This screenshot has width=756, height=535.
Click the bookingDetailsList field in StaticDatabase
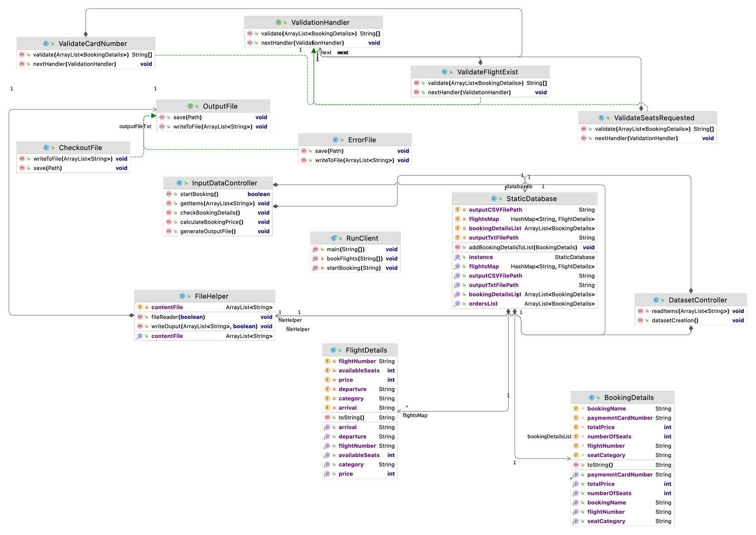495,228
